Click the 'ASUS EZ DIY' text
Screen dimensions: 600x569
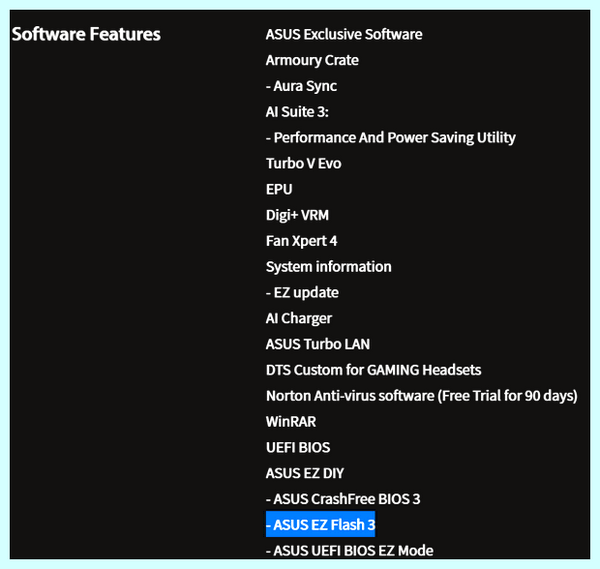(x=305, y=473)
